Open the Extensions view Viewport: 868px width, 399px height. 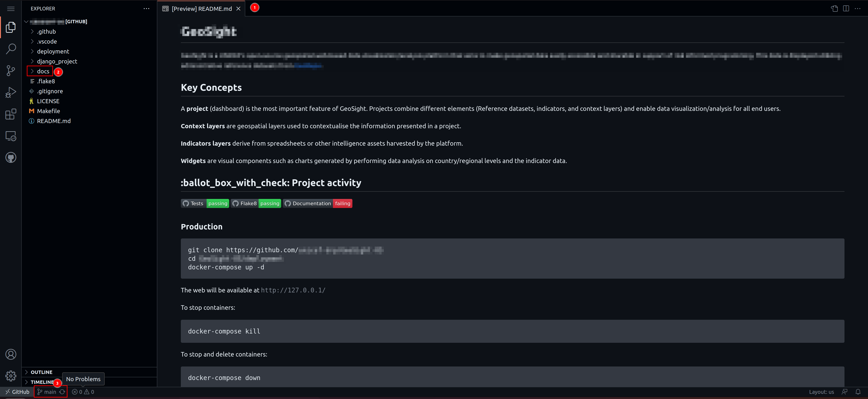click(x=11, y=114)
